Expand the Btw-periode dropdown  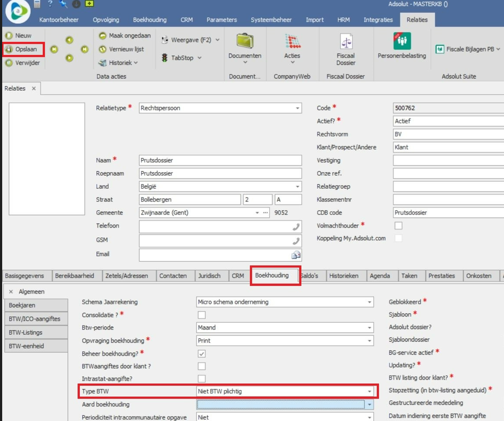coord(369,328)
